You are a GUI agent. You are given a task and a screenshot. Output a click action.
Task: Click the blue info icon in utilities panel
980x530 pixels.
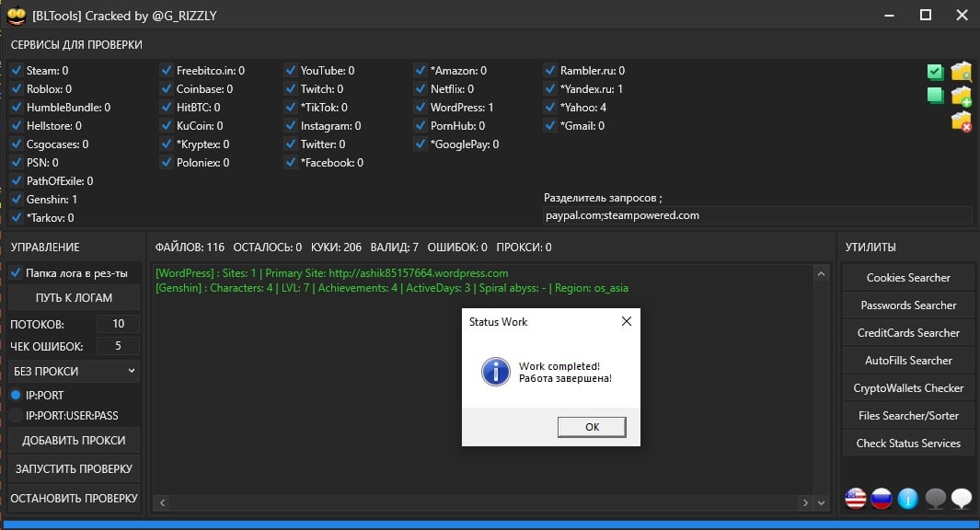pyautogui.click(x=907, y=498)
